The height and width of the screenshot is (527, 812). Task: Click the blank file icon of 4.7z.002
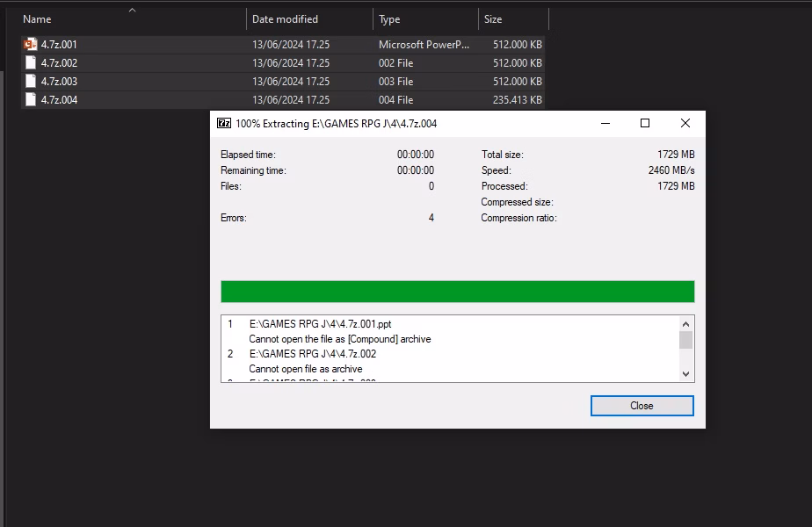pos(31,62)
